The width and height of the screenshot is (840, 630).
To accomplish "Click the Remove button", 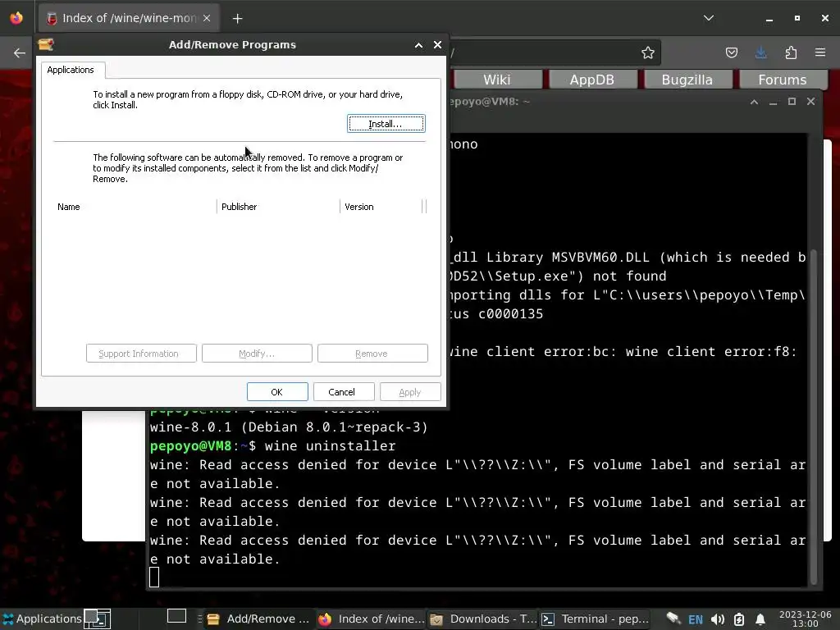I will pyautogui.click(x=372, y=354).
